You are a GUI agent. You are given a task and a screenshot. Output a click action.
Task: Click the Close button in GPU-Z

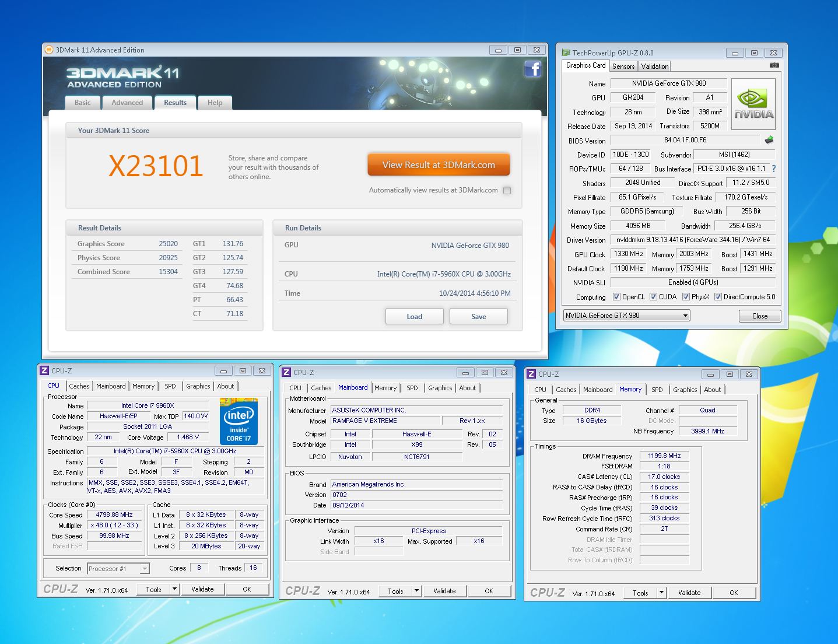(x=760, y=316)
